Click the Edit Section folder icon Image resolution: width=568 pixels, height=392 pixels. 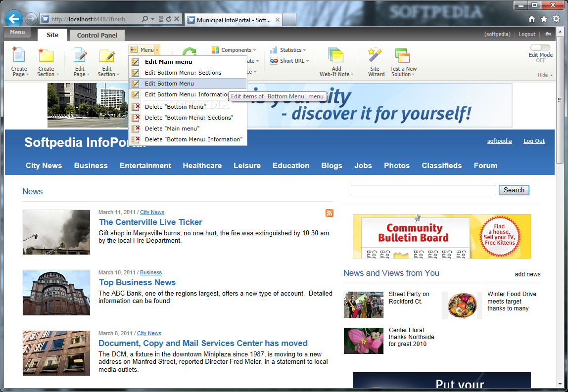click(107, 55)
